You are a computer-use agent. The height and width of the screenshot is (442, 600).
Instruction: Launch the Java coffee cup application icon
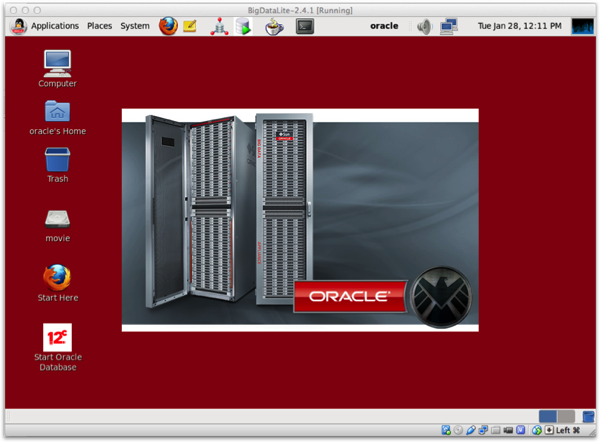(x=274, y=27)
